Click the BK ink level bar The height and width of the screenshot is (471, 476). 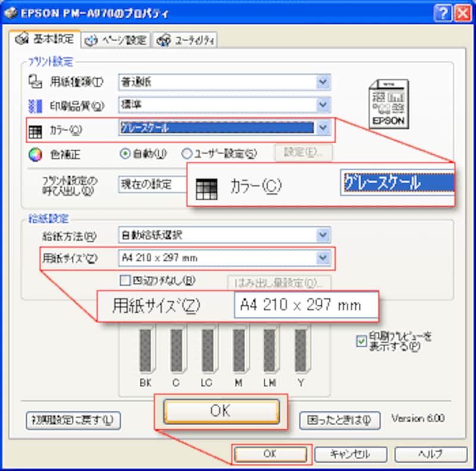pyautogui.click(x=146, y=350)
